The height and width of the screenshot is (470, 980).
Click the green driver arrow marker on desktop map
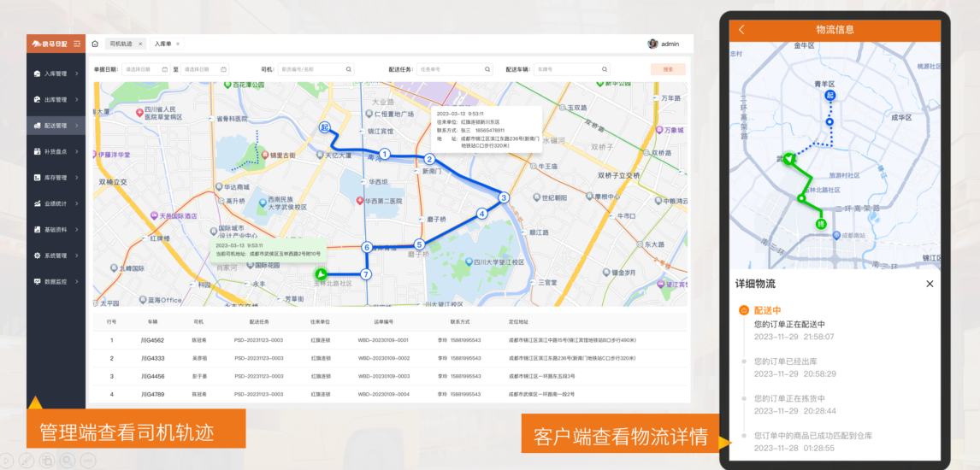point(322,274)
